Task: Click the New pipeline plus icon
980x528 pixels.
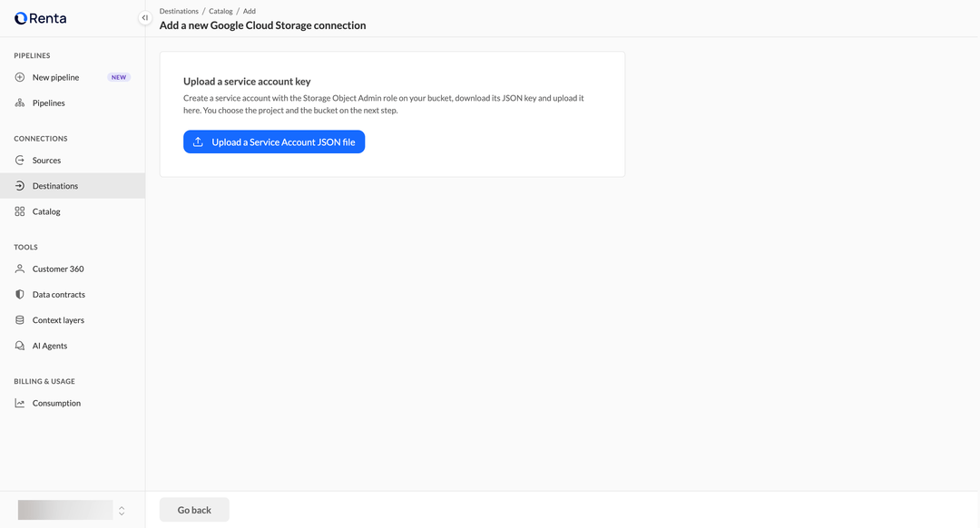Action: tap(20, 77)
